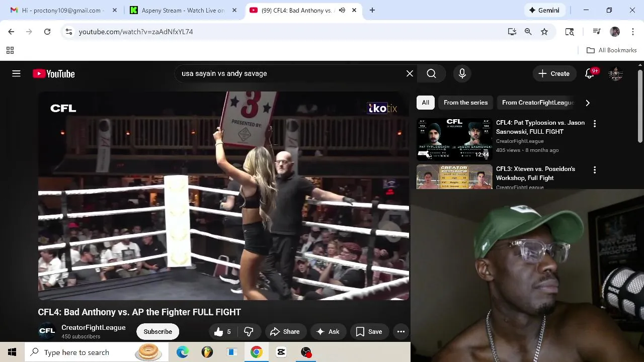Open YouTube notifications bell

[x=590, y=73]
